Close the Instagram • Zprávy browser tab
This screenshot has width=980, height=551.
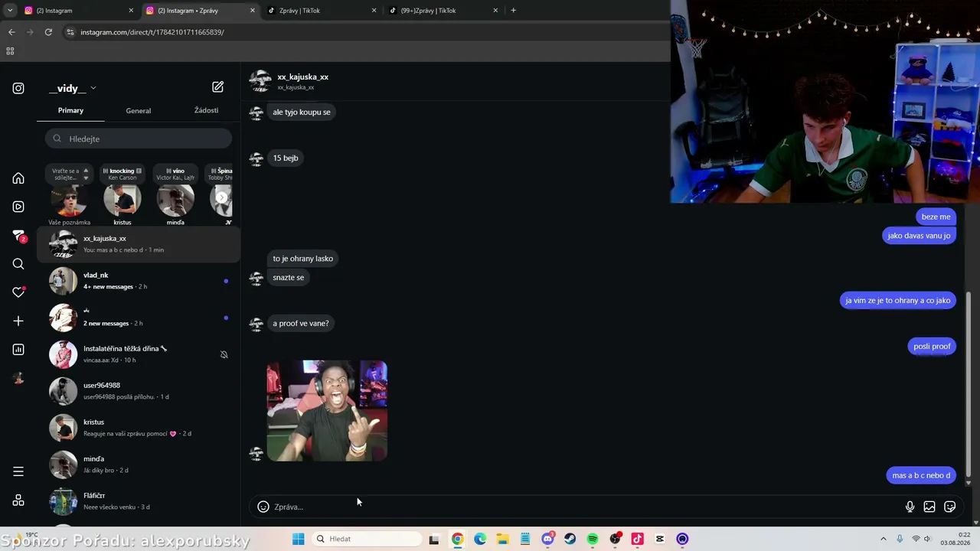[x=253, y=11]
